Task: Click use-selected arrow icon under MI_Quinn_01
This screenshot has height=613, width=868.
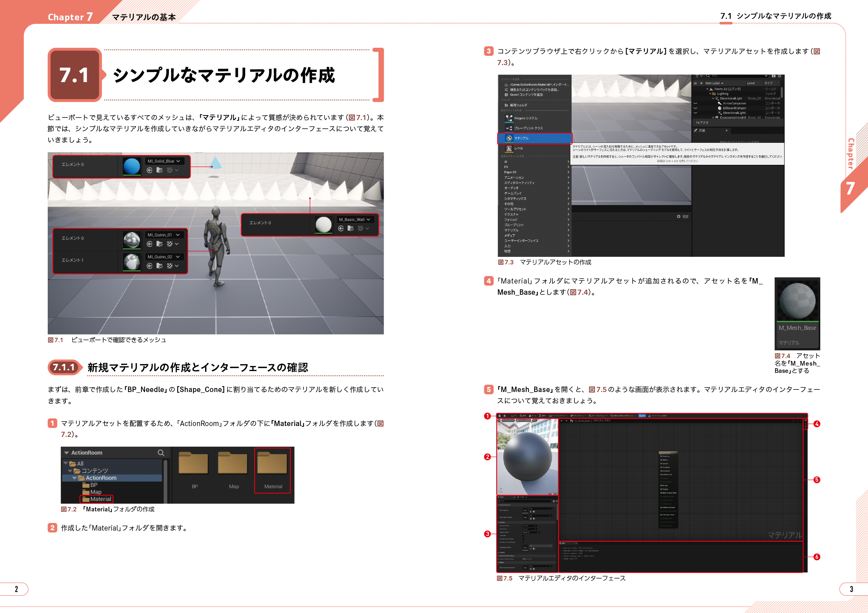Action: [x=150, y=244]
